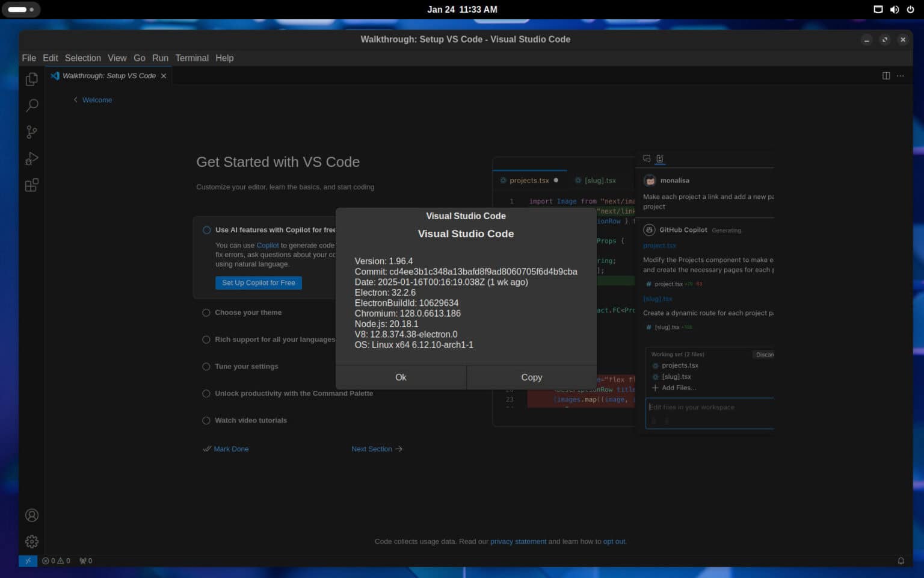Open the Manage gear icon
Viewport: 924px width, 578px height.
[31, 541]
